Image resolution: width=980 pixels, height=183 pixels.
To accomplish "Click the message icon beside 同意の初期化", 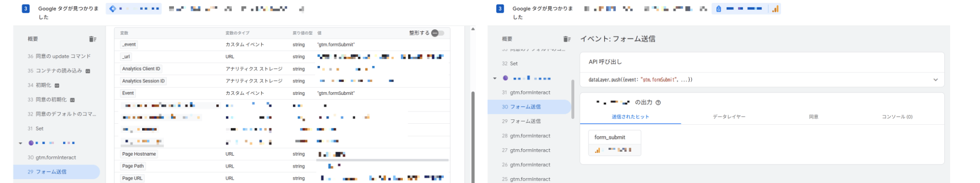I will (73, 100).
